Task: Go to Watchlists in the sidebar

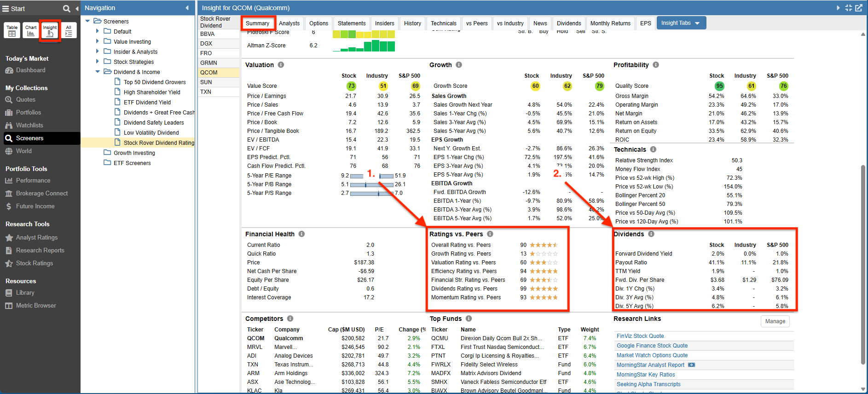Action: point(29,125)
